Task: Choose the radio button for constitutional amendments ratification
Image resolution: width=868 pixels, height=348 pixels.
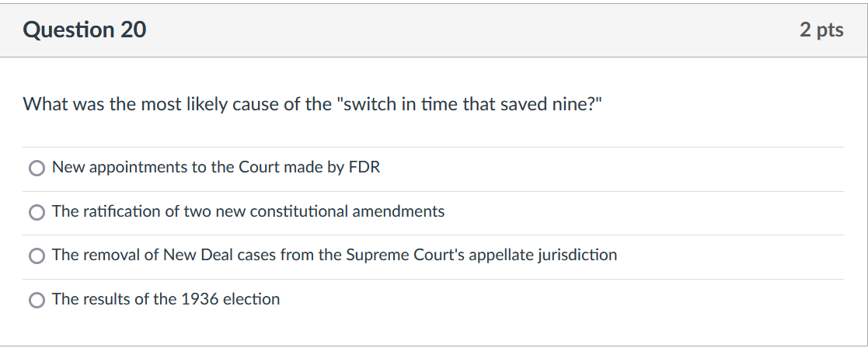Action: 37,213
